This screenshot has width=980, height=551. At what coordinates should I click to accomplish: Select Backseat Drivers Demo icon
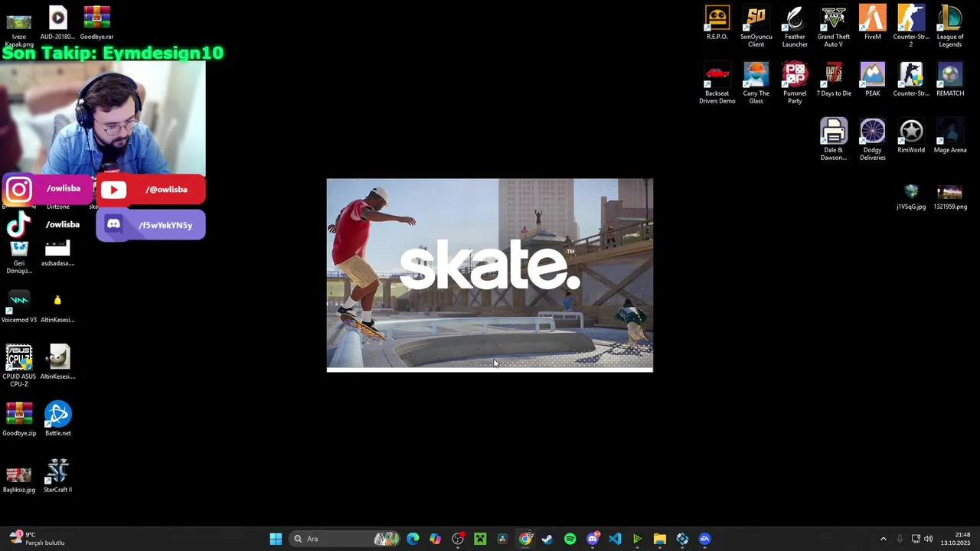point(717,83)
